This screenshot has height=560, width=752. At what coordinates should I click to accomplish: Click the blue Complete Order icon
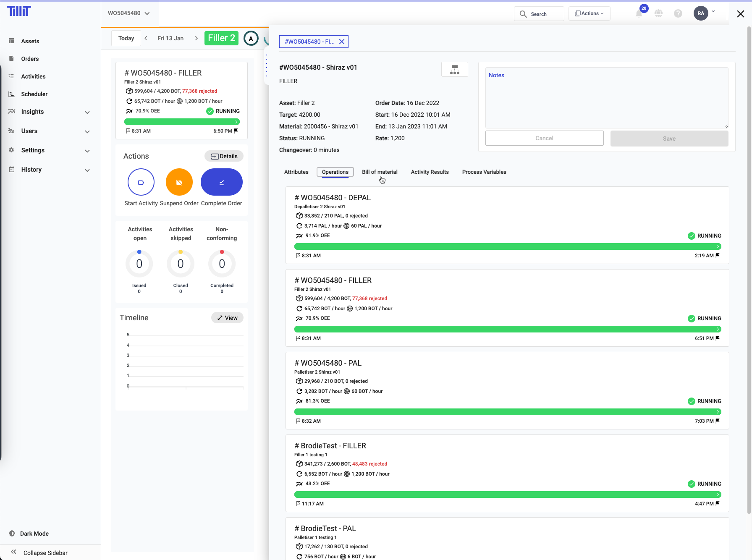pyautogui.click(x=221, y=182)
